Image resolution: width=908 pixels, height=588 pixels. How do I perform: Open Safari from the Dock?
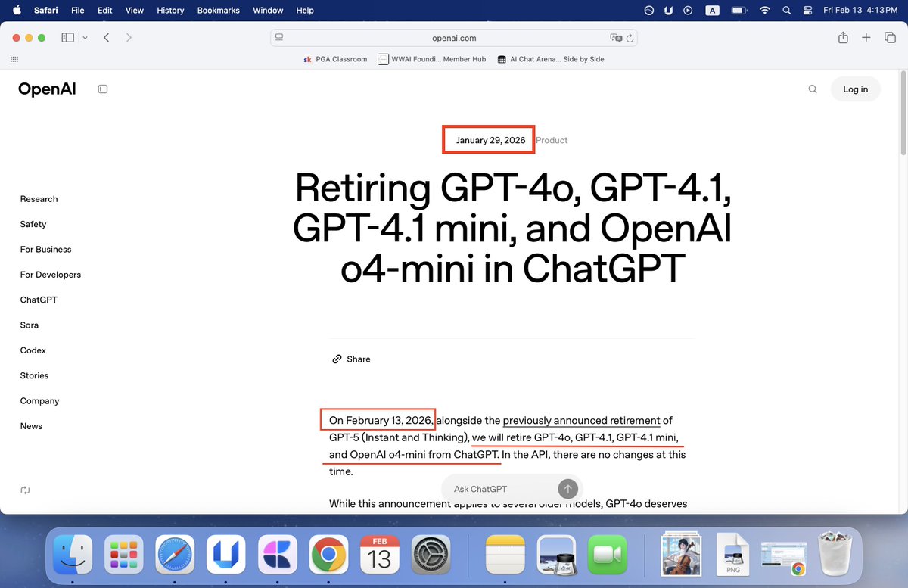[x=176, y=556]
